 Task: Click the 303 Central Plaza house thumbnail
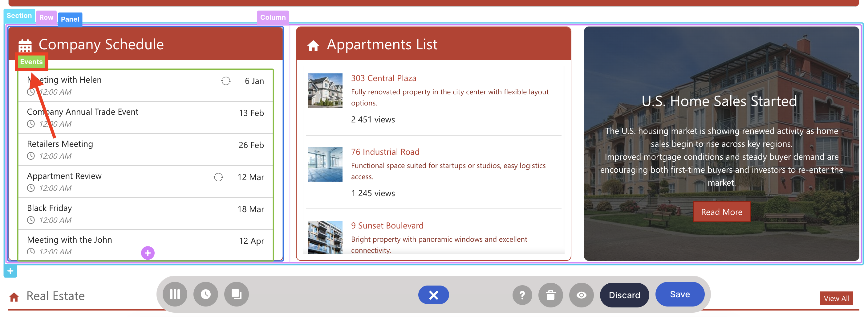coord(325,91)
